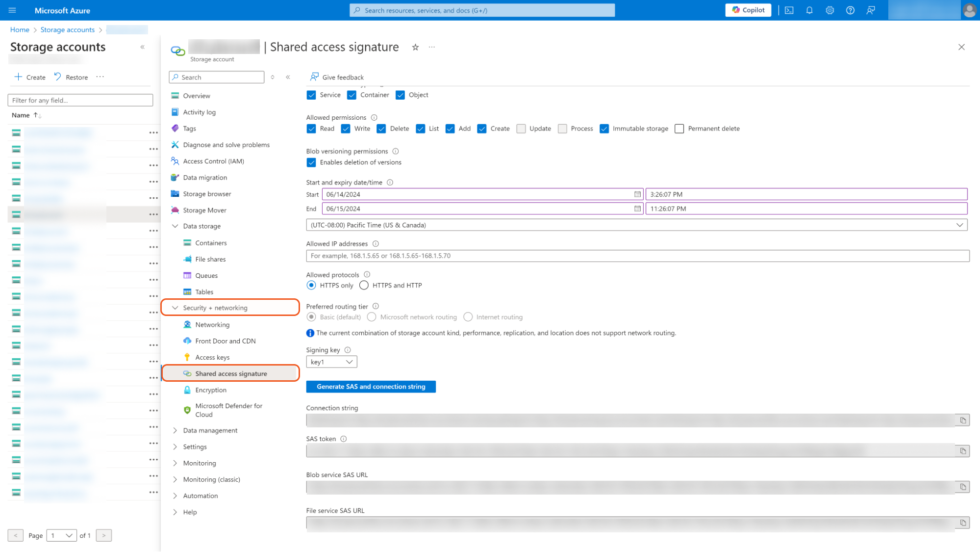This screenshot has height=552, width=980.
Task: Open the Signing key dropdown
Action: (331, 362)
